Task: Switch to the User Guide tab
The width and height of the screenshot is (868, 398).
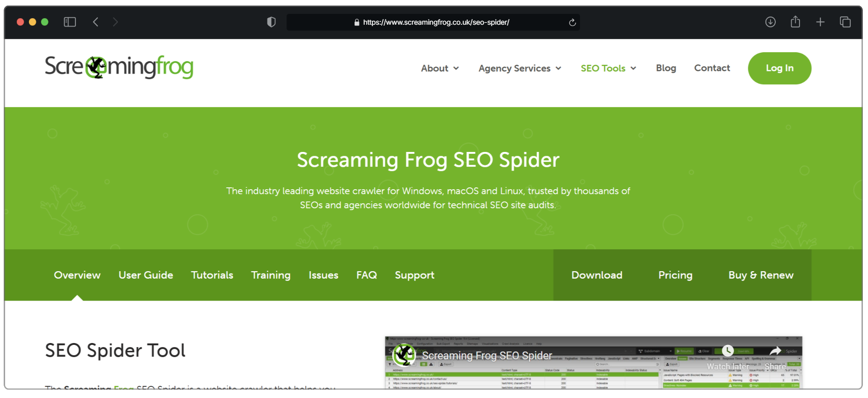Action: tap(146, 275)
